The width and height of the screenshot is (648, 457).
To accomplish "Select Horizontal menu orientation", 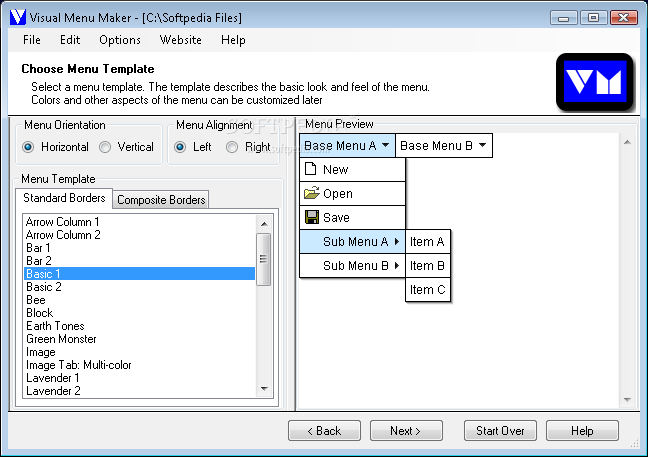I will (28, 147).
